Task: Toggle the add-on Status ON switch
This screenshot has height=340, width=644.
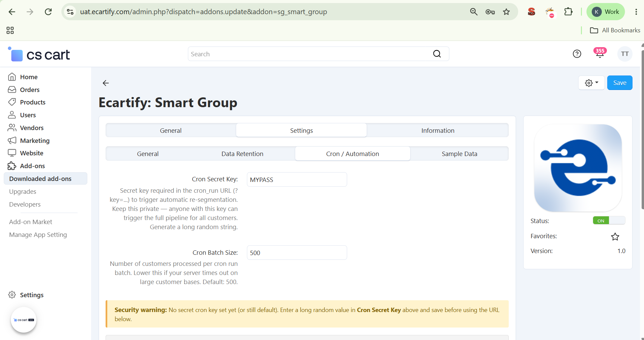Action: [609, 221]
